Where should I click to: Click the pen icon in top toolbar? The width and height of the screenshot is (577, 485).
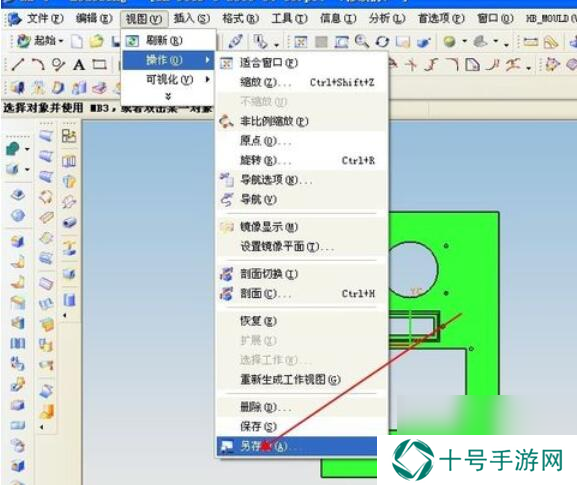click(x=236, y=41)
